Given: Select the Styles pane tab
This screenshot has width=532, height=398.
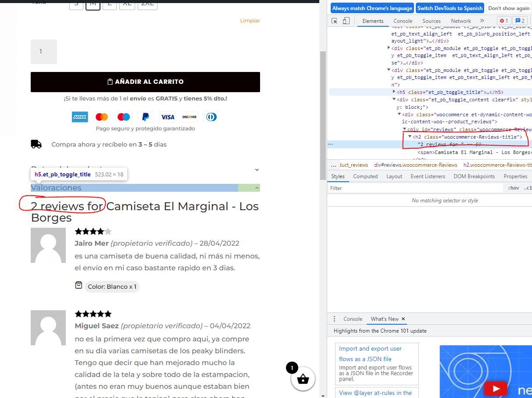Looking at the screenshot, I should (338, 176).
